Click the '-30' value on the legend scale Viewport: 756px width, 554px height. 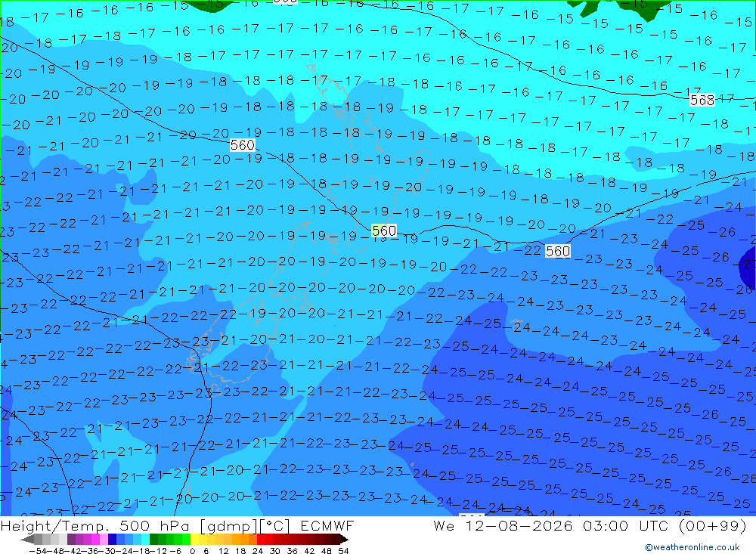click(x=108, y=551)
